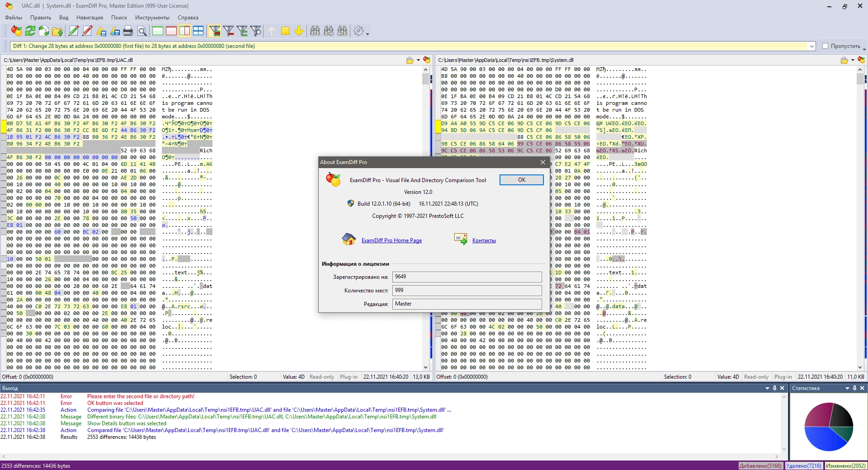Open right pane file history dropdown

pyautogui.click(x=853, y=60)
